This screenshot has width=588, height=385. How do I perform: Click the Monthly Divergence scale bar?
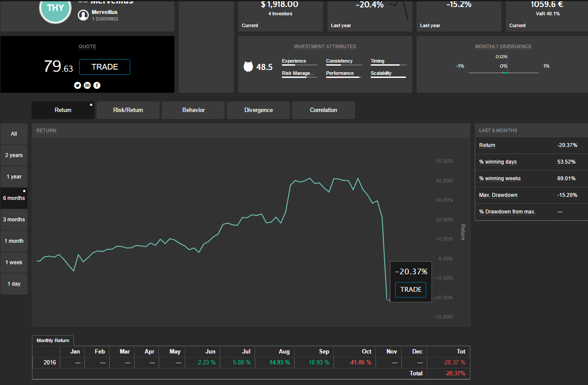click(x=504, y=73)
